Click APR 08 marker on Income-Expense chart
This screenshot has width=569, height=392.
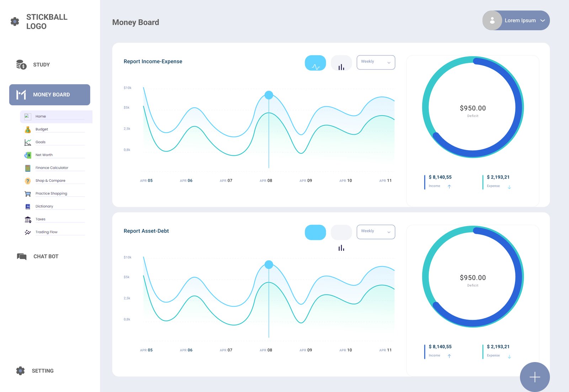coord(269,95)
